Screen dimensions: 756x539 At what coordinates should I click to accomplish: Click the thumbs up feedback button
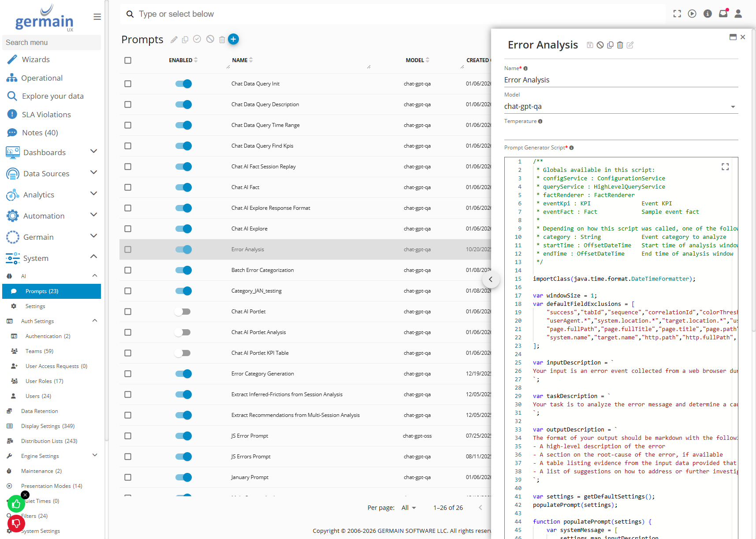[16, 504]
